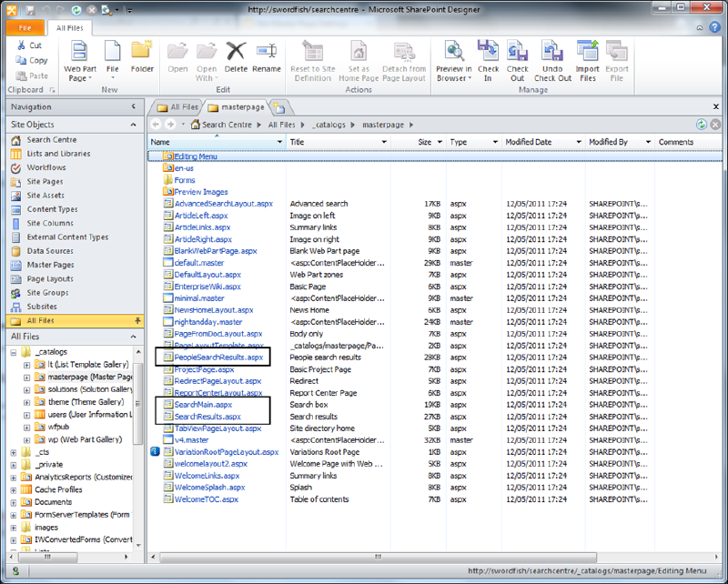Open the new tab button beside masterpage

(279, 107)
